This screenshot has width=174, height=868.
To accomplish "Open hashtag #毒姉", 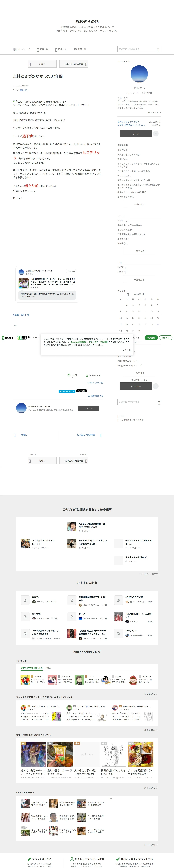I will pyautogui.click(x=16, y=315).
